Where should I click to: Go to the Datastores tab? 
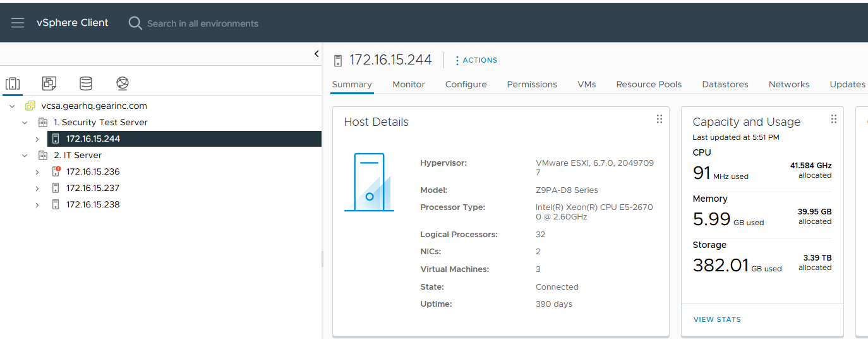(725, 84)
